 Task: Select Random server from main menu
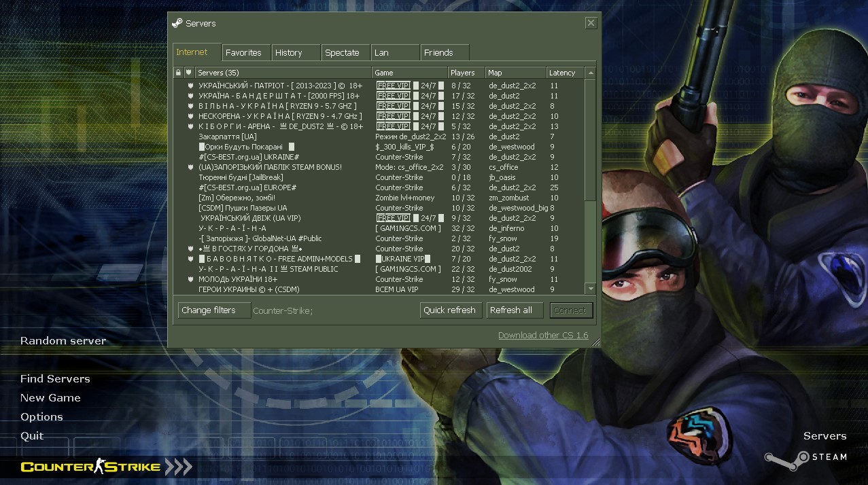(63, 341)
